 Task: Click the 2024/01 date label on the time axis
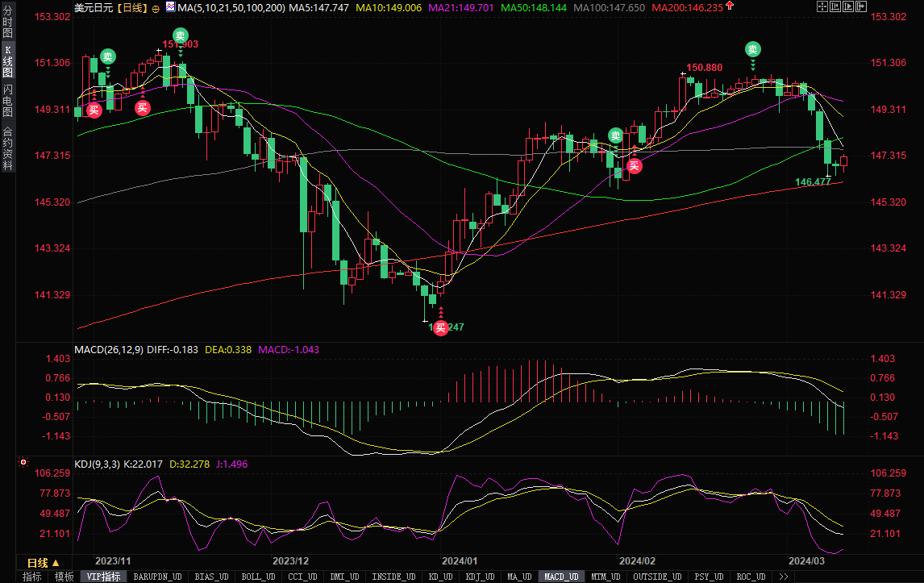coord(460,560)
